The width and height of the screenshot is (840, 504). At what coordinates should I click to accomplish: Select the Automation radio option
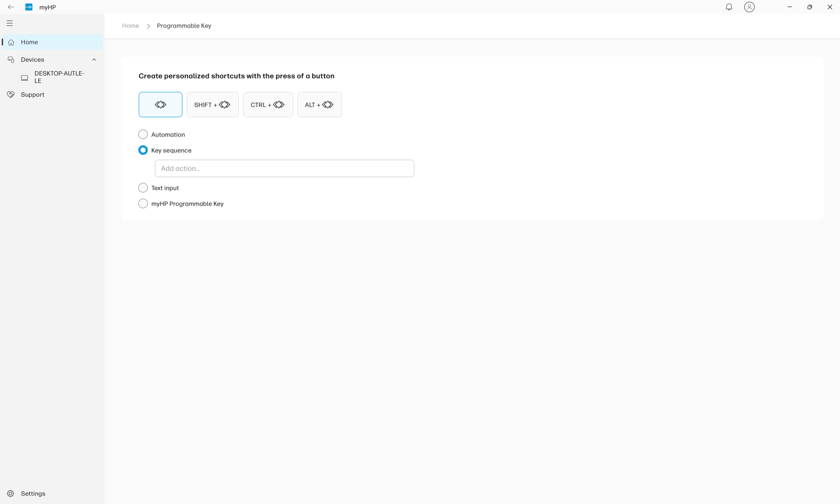(143, 134)
